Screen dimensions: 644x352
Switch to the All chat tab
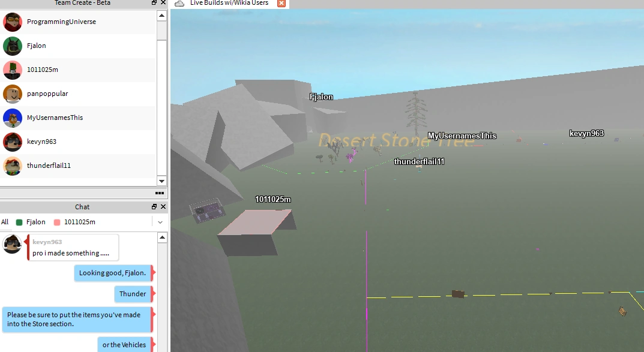coord(5,222)
